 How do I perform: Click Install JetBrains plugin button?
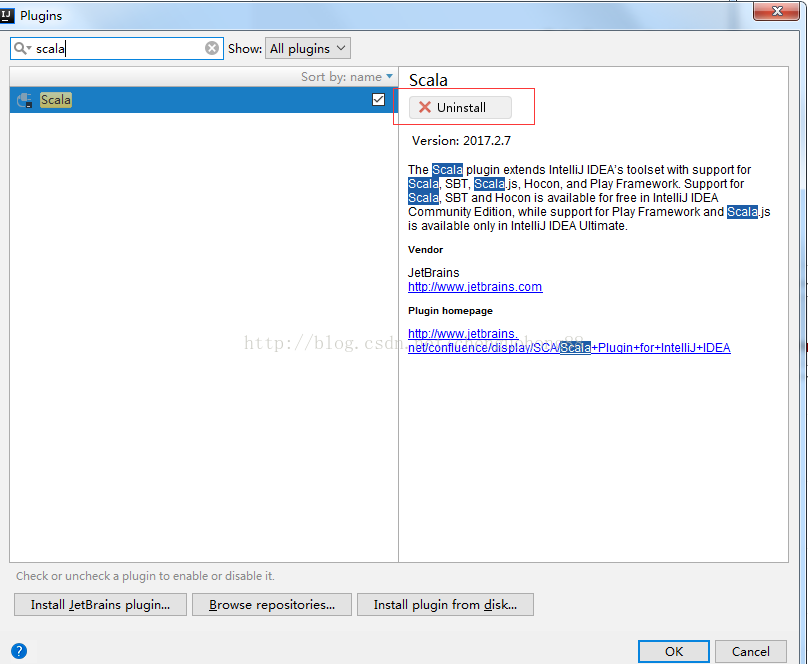tap(100, 605)
